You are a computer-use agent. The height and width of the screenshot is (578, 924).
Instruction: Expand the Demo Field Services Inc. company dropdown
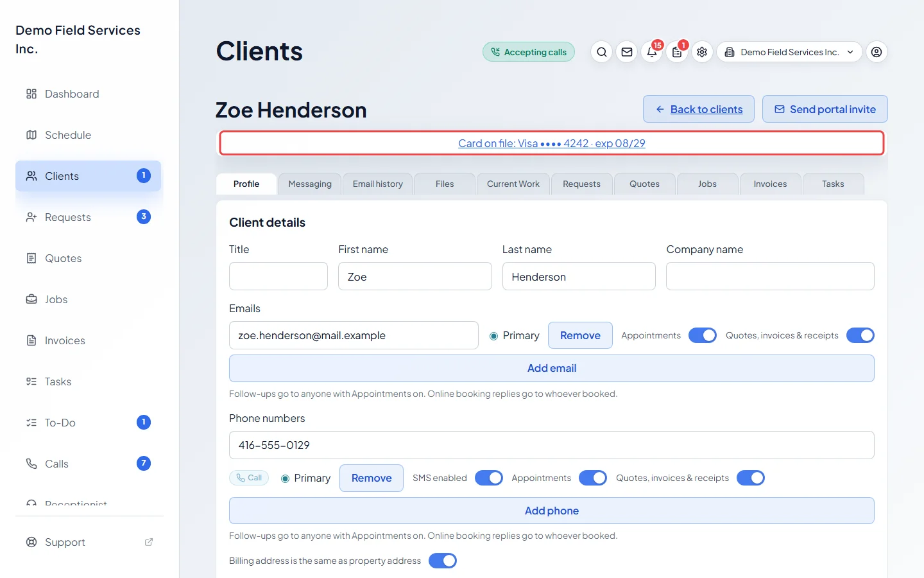[789, 52]
